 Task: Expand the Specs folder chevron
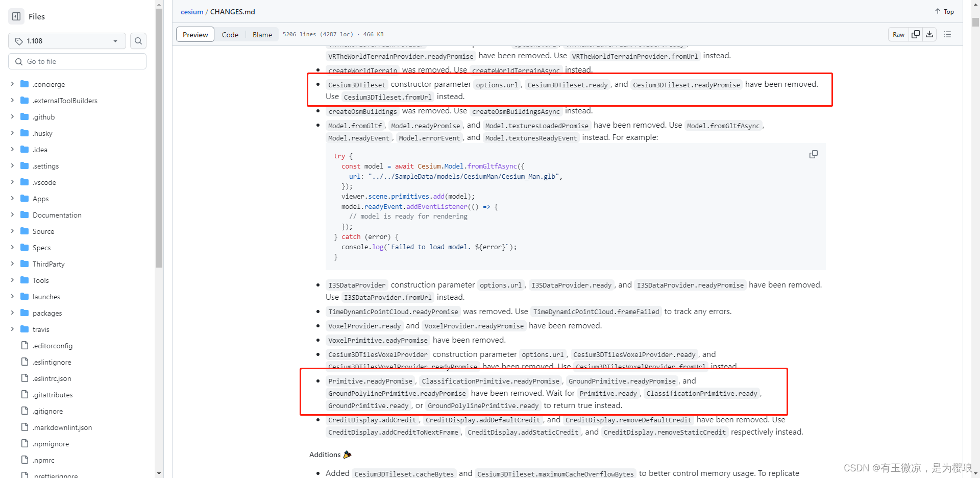click(12, 247)
